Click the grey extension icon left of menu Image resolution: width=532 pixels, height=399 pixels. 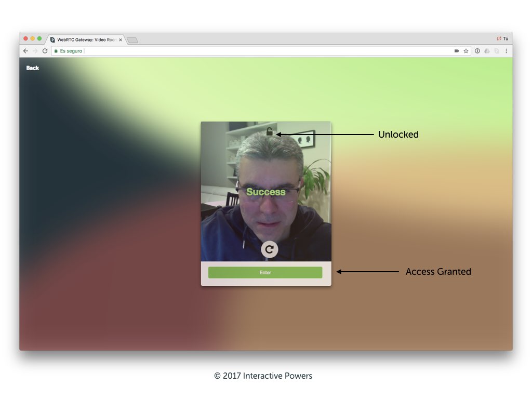(497, 51)
